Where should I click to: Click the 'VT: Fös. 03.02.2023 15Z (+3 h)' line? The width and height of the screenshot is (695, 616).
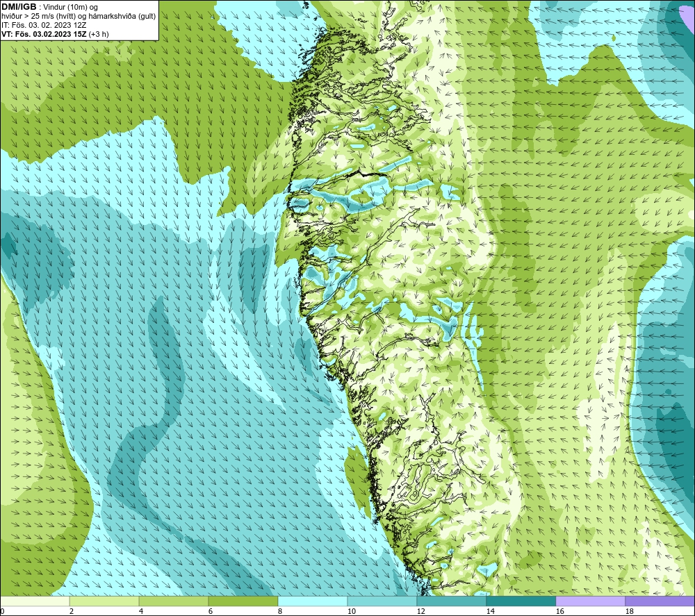click(x=55, y=34)
